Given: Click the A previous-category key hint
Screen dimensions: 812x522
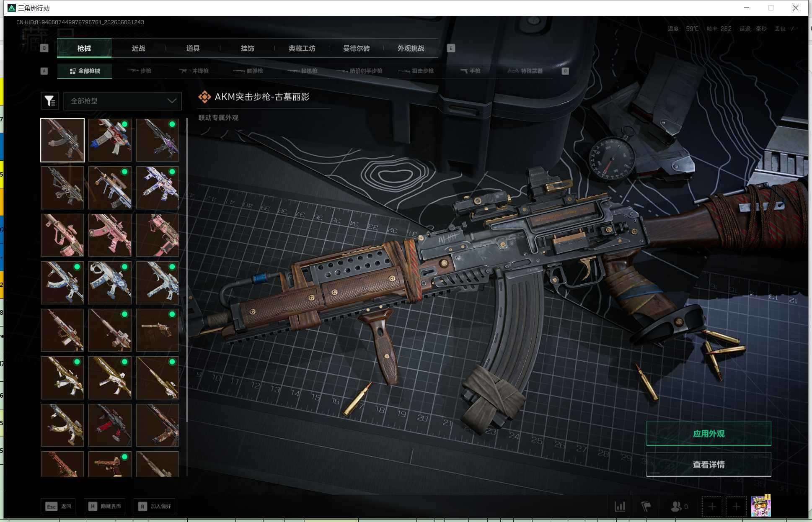Looking at the screenshot, I should pos(44,71).
